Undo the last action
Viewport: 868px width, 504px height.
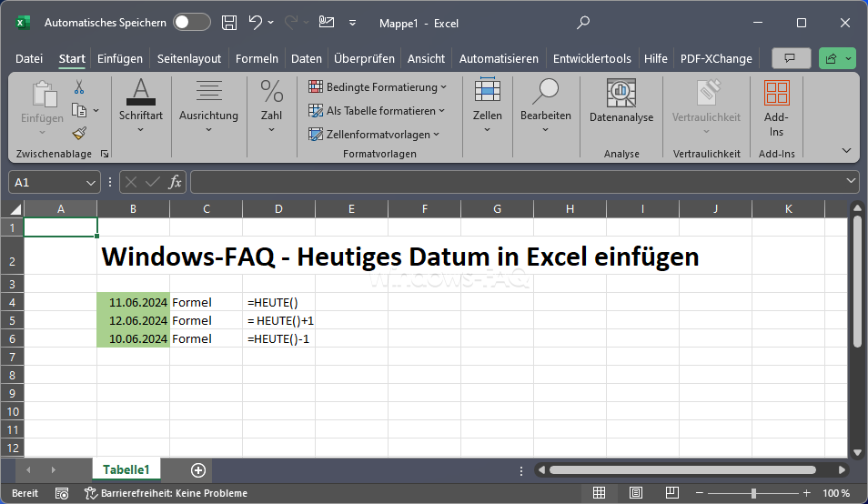click(x=255, y=23)
